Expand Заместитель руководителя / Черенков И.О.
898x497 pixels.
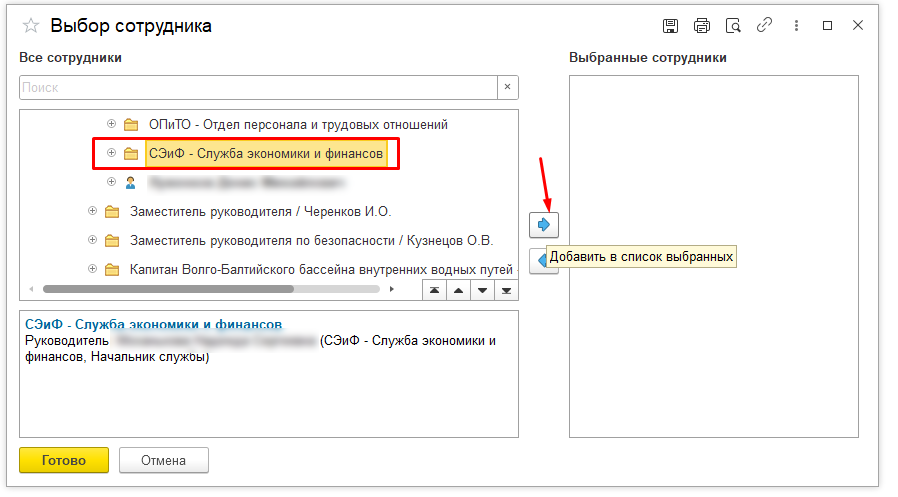tap(92, 212)
